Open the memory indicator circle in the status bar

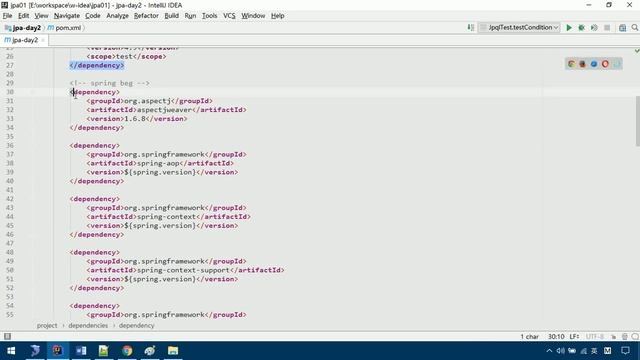(x=635, y=337)
